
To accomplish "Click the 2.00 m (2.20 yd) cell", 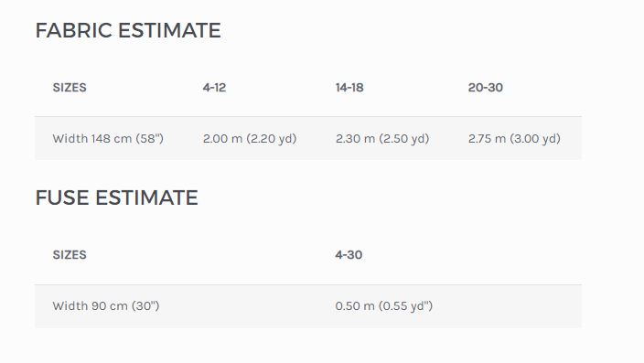I will 250,138.
